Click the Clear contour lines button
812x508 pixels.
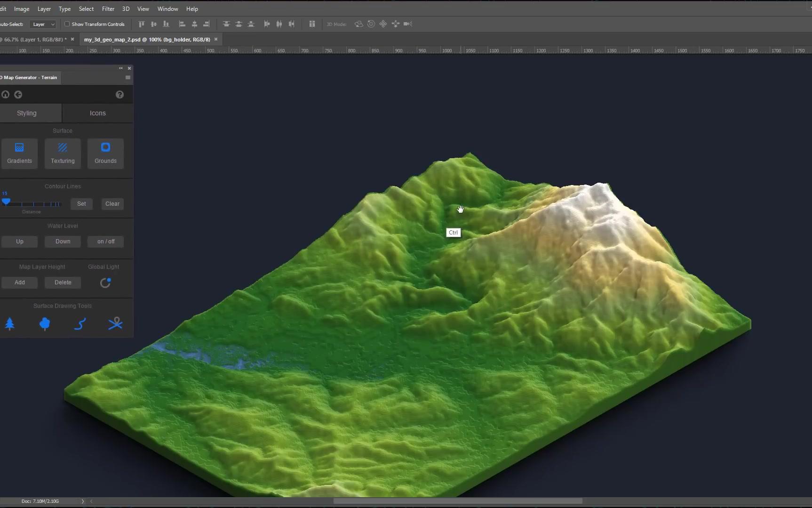point(112,203)
